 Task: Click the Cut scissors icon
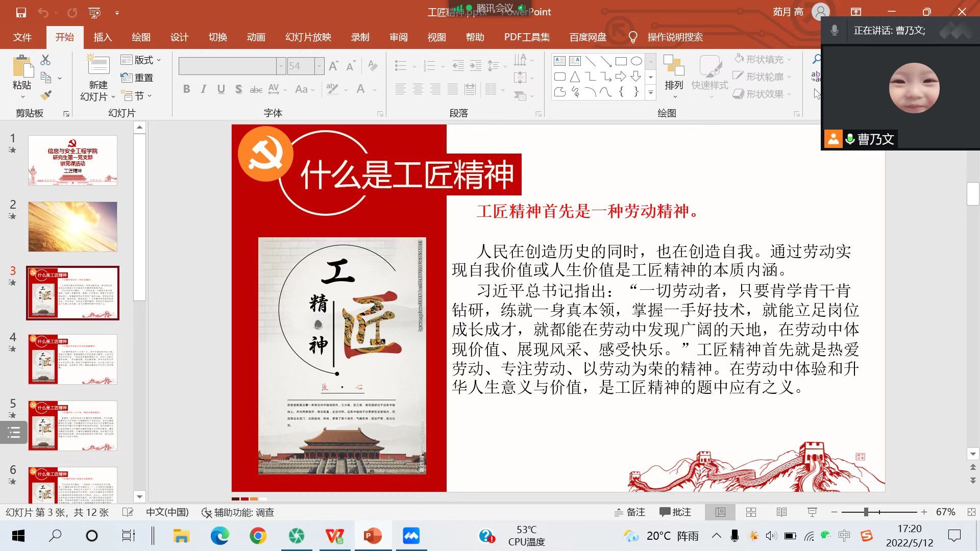click(45, 60)
